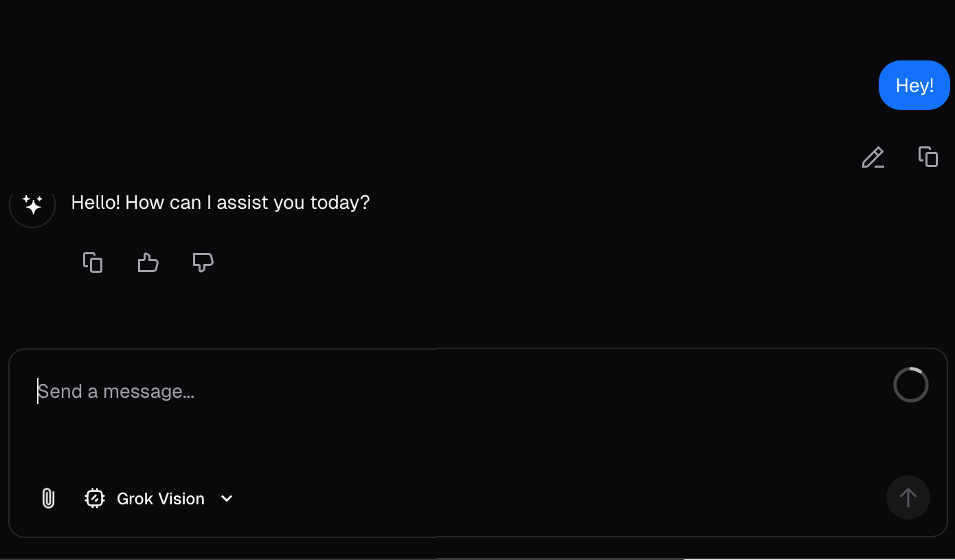The height and width of the screenshot is (560, 955).
Task: Collapse the model dropdown arrow
Action: tap(227, 499)
